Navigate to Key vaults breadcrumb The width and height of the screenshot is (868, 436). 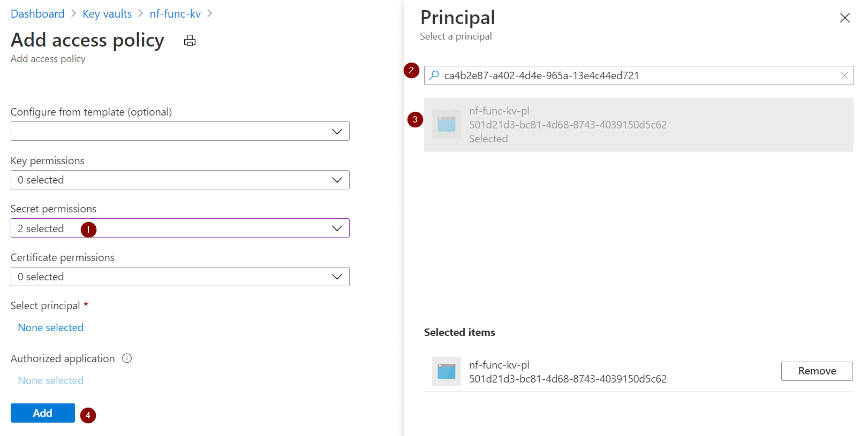coord(107,14)
